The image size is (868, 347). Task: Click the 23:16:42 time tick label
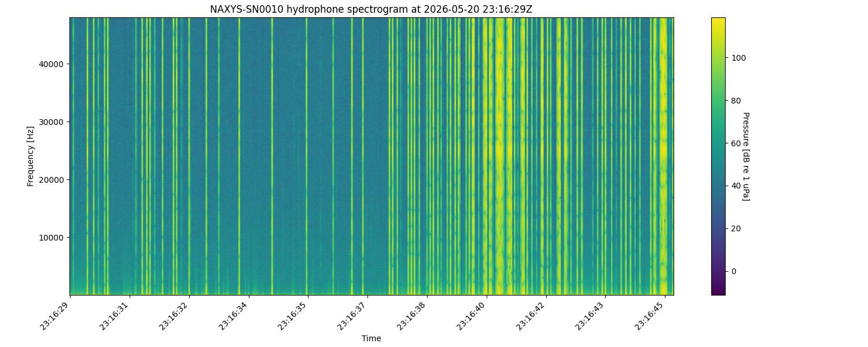point(532,315)
